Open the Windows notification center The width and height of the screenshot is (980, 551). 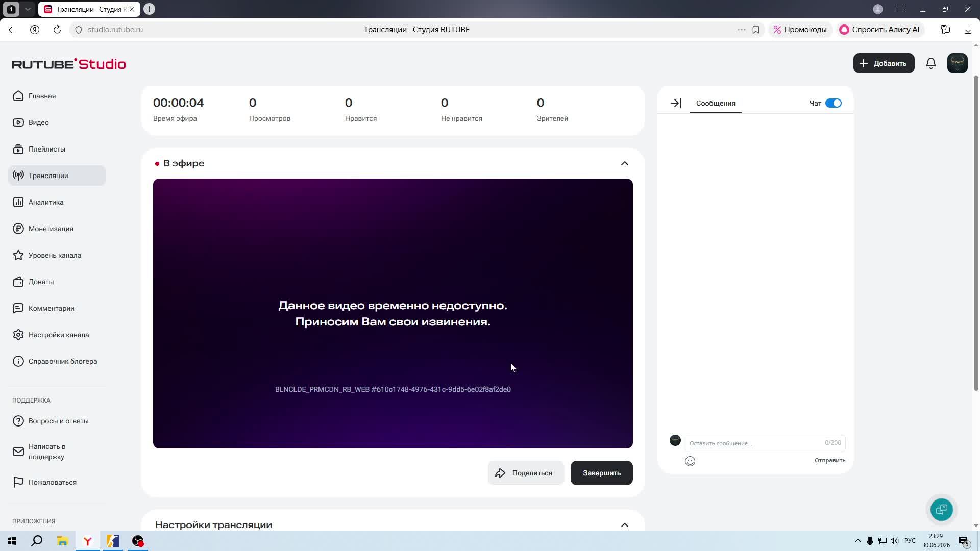964,541
